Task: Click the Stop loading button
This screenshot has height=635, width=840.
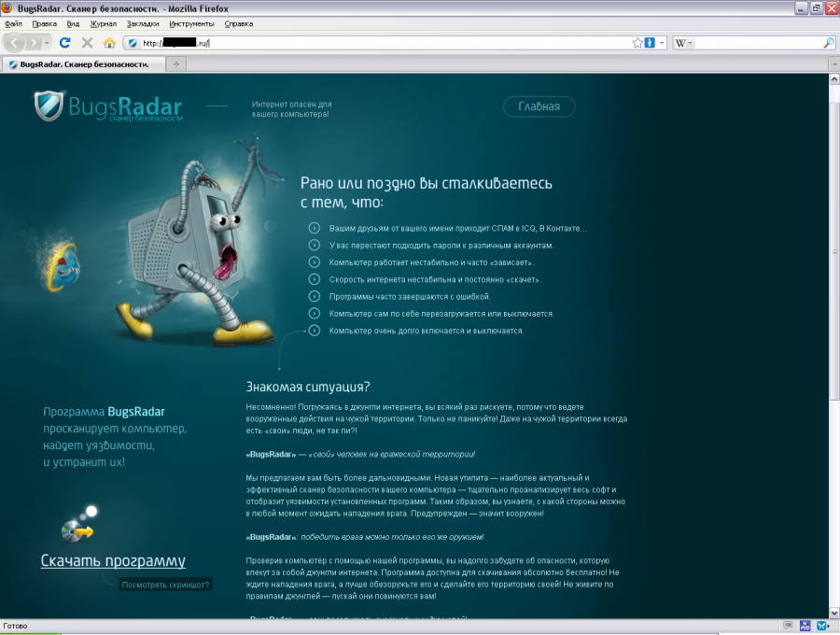Action: (87, 43)
